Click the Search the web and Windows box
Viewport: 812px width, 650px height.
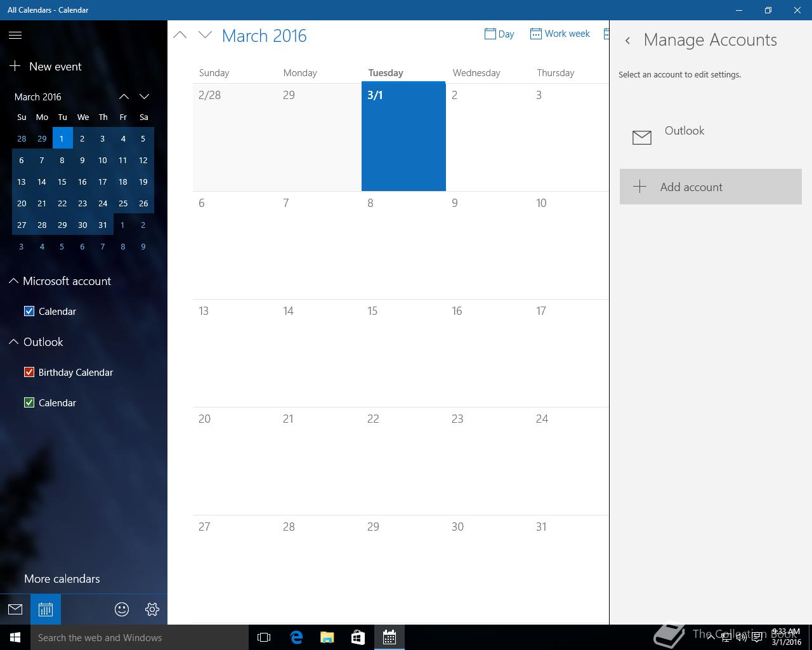[140, 637]
